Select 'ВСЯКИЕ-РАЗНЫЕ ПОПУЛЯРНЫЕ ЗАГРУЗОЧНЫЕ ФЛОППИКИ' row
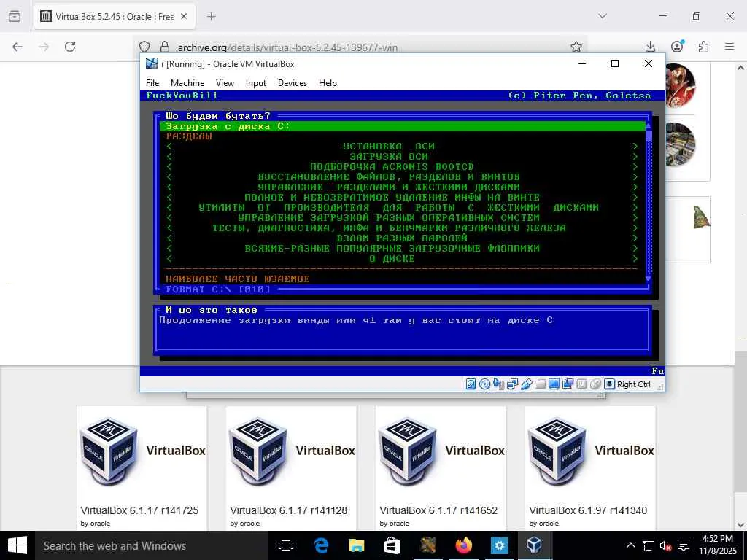Viewport: 747px width, 560px height. coord(403,248)
